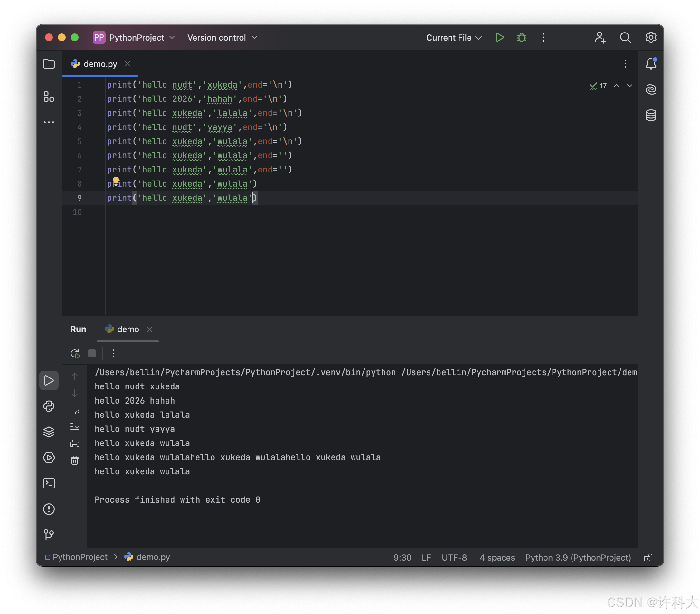Screen dimensions: 700x614
Task: Toggle soft-wrap in Run console
Action: click(x=75, y=410)
